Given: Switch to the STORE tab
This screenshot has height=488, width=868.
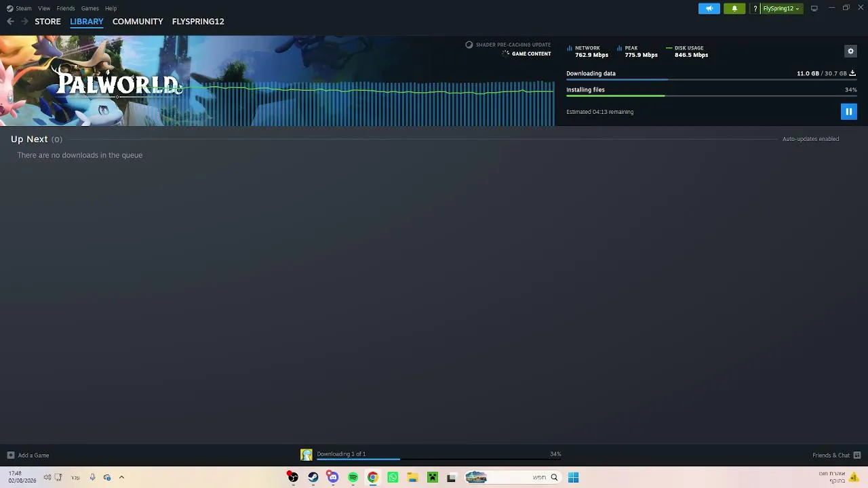Looking at the screenshot, I should tap(47, 22).
